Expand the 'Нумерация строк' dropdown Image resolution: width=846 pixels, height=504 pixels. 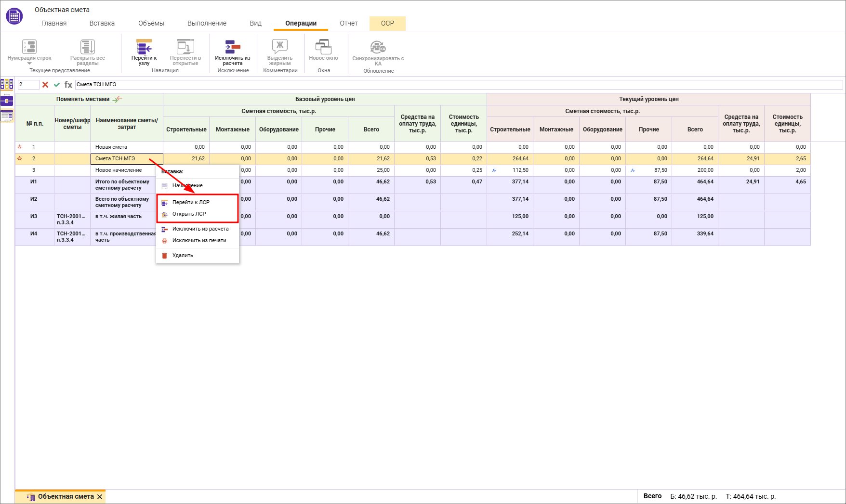[29, 64]
